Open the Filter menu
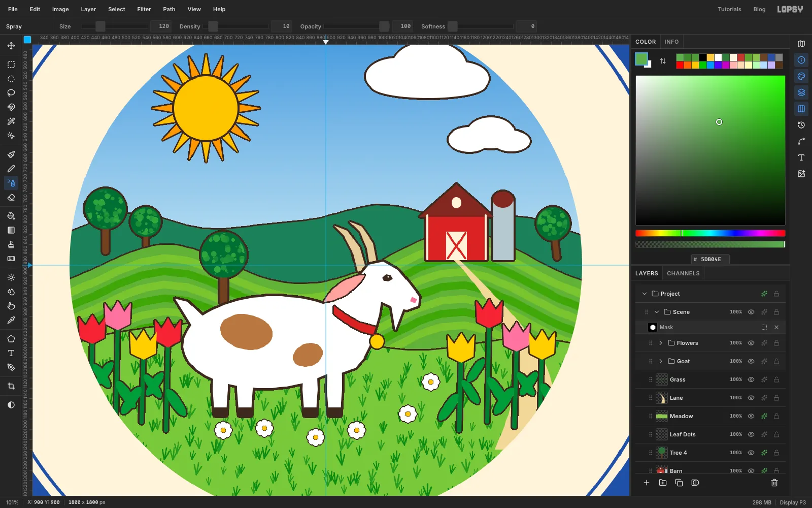The image size is (812, 508). (x=144, y=9)
